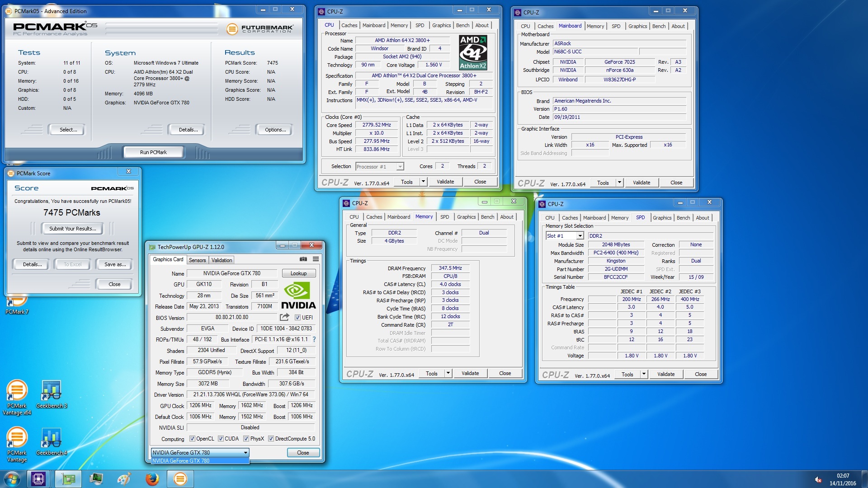Expand Tools arrow in CPU-Z SPD window

point(644,374)
